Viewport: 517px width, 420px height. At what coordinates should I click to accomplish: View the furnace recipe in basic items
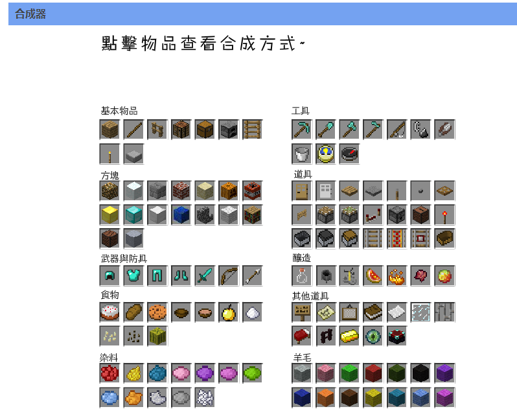(x=229, y=130)
